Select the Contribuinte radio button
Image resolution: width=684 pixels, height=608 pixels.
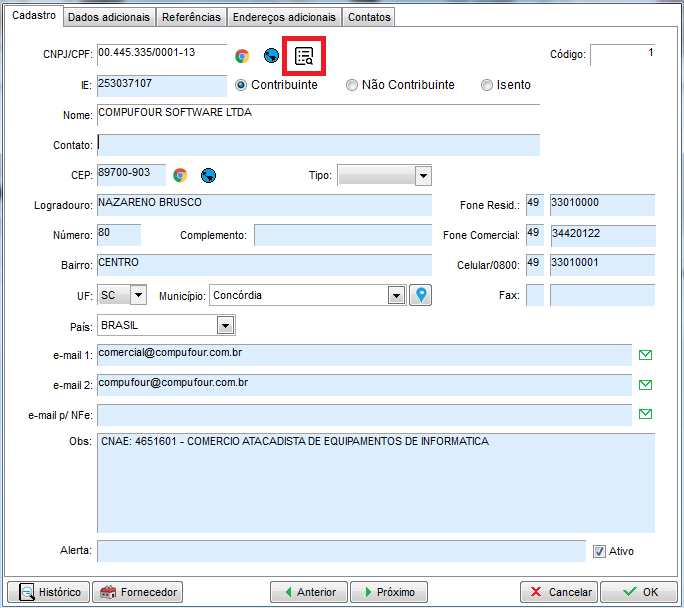coord(241,85)
